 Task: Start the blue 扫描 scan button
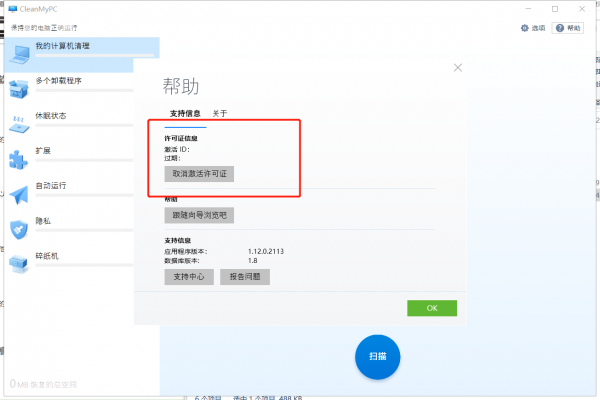tap(378, 357)
